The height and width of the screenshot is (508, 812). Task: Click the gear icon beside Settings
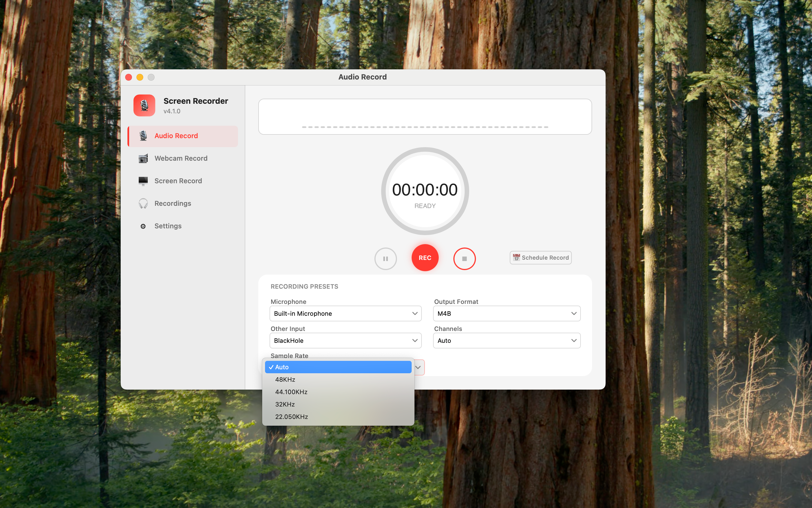(x=143, y=226)
